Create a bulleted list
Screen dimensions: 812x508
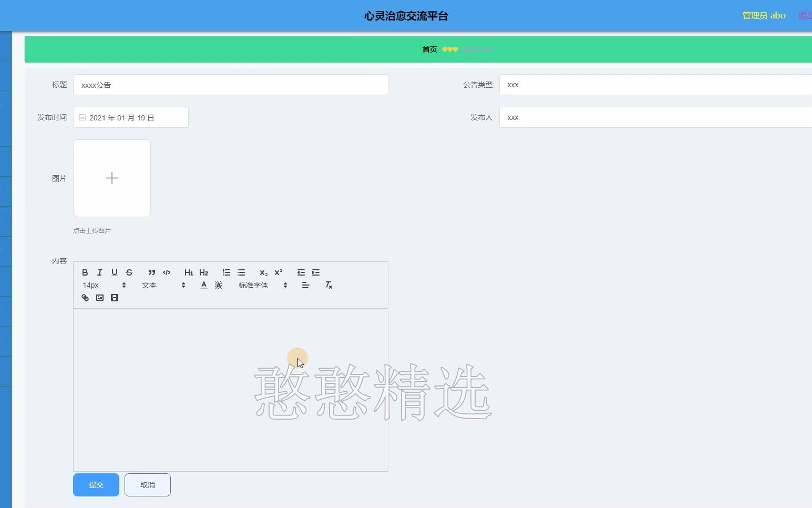tap(241, 272)
